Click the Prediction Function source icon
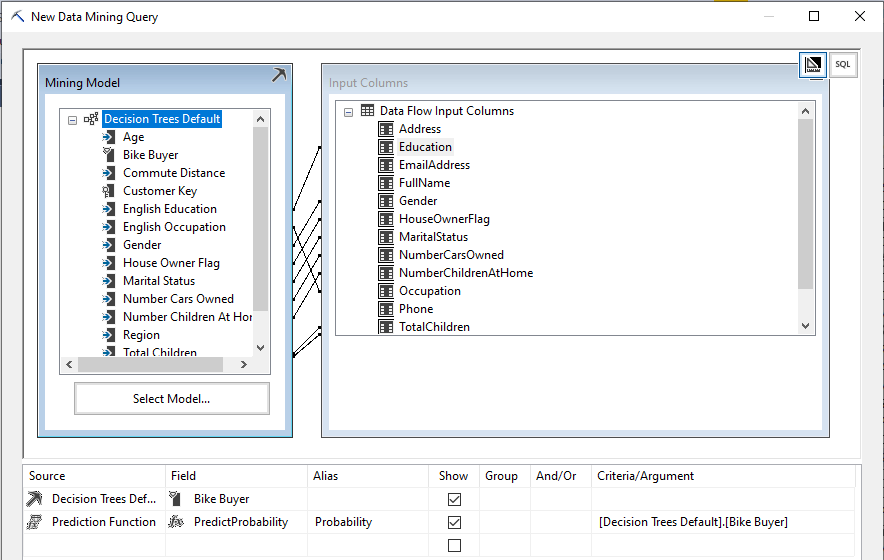This screenshot has width=884, height=560. click(35, 522)
